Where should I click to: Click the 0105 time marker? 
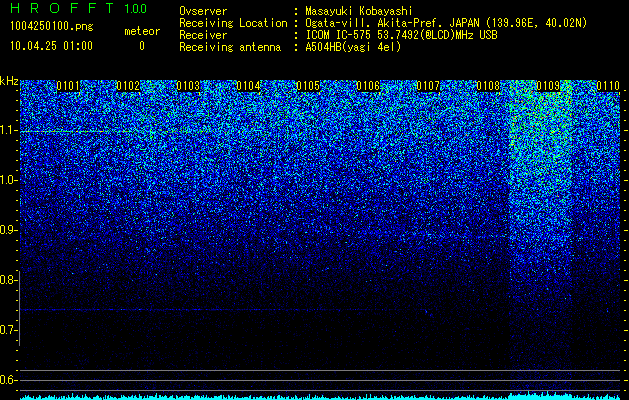pyautogui.click(x=308, y=86)
